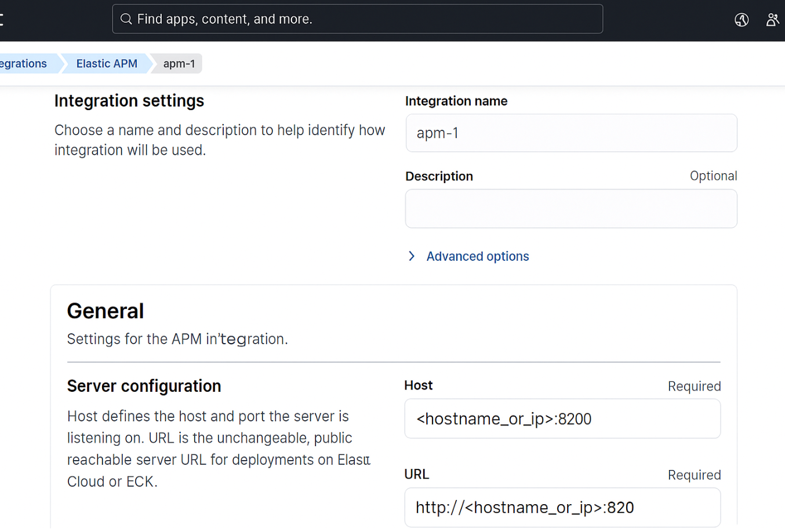Click the General section heading
The width and height of the screenshot is (785, 532).
(x=106, y=311)
